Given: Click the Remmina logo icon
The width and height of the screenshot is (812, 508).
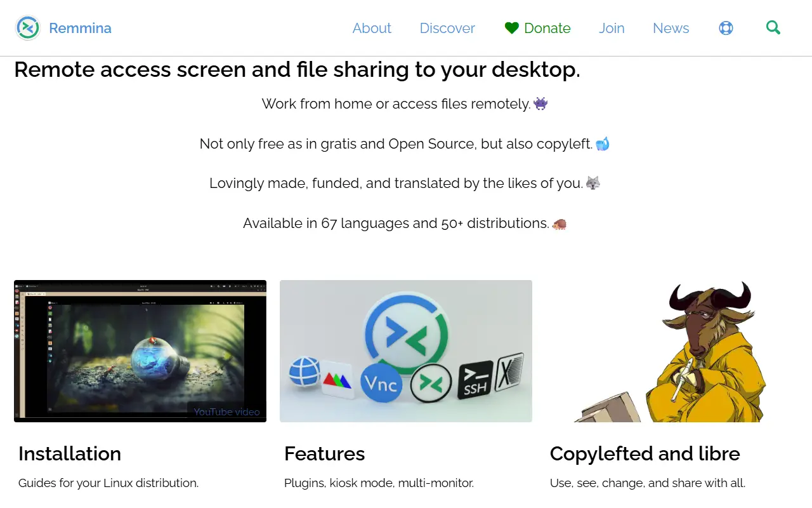Looking at the screenshot, I should 28,28.
